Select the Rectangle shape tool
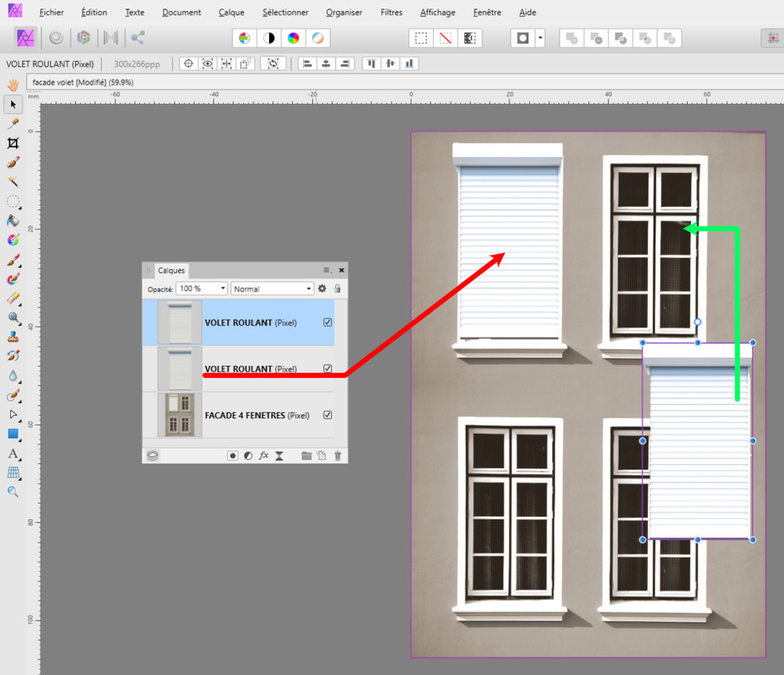This screenshot has height=675, width=784. coord(13,434)
